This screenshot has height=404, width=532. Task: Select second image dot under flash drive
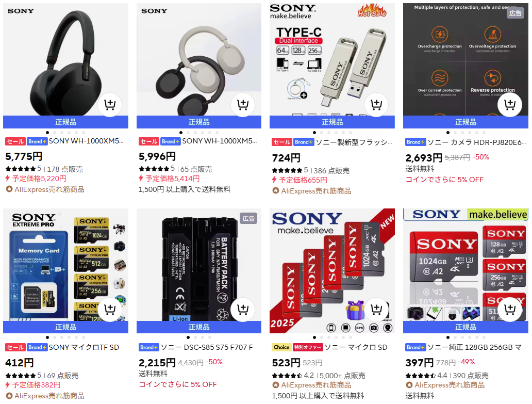pos(322,133)
